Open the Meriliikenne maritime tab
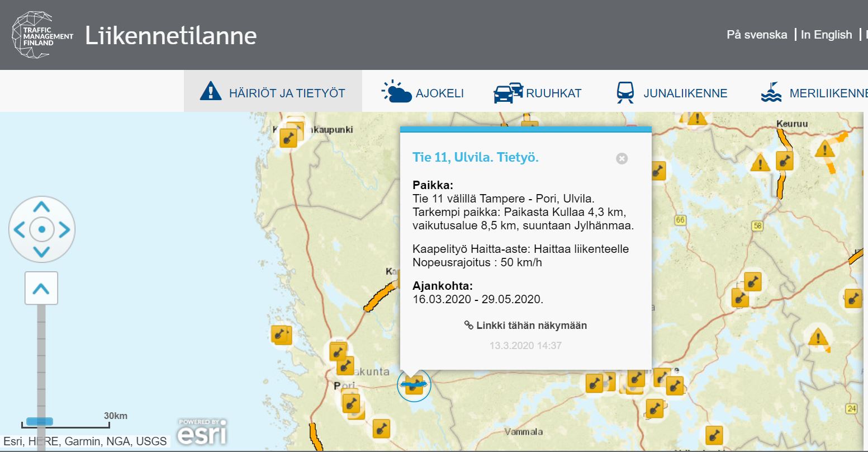 (x=814, y=92)
